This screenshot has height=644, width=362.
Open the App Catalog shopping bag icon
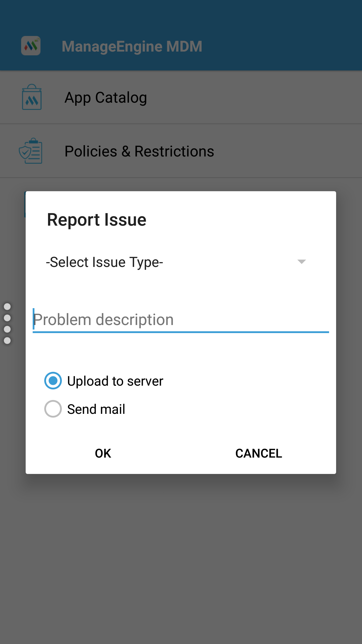[32, 97]
